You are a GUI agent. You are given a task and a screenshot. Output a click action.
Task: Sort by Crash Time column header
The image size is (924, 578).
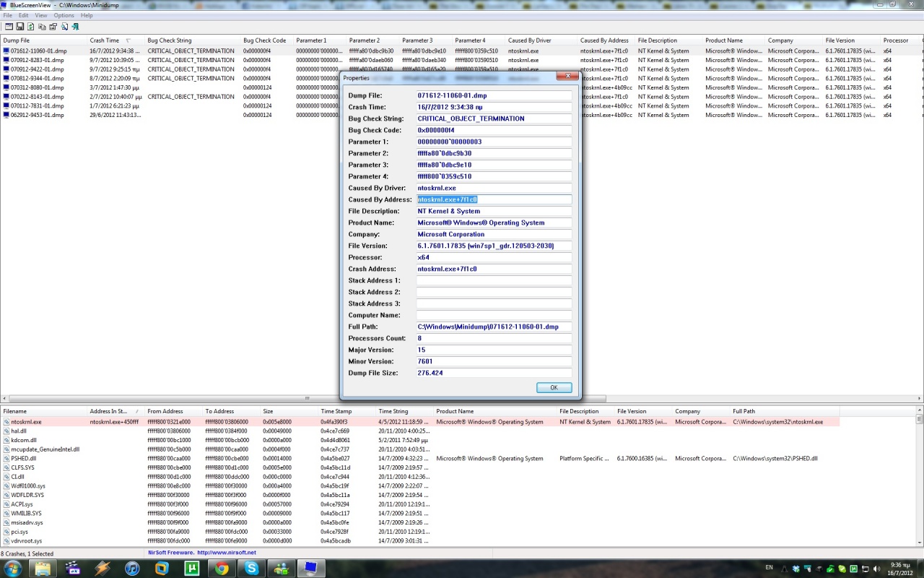[x=115, y=40]
